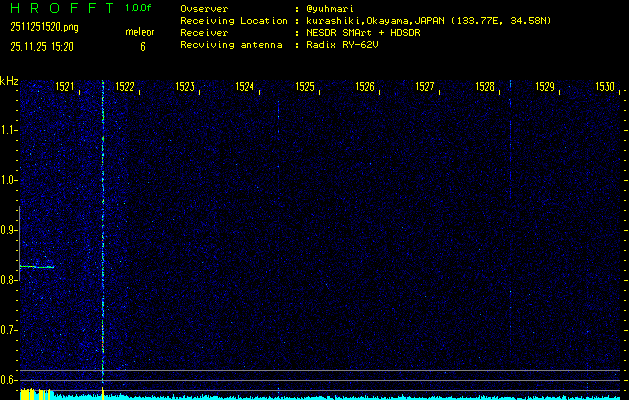629x400 pixels.
Task: Click the meteor label
Action: click(139, 32)
